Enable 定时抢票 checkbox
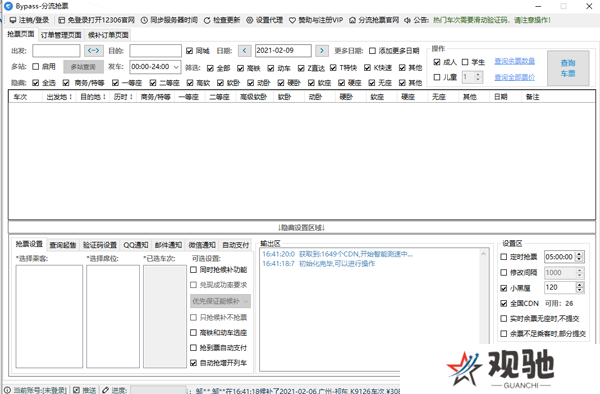The image size is (600, 394). tap(504, 257)
